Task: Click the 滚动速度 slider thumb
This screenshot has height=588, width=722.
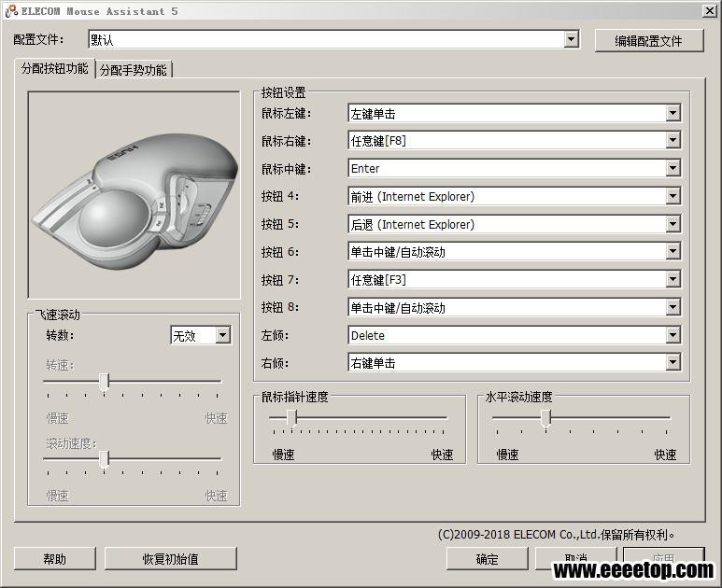Action: [x=105, y=459]
